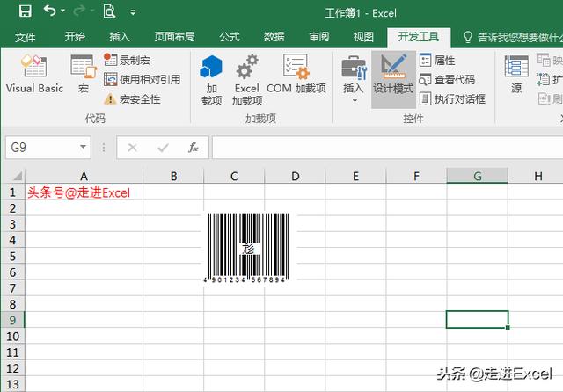Select column G header
This screenshot has height=392, width=563.
tap(477, 176)
